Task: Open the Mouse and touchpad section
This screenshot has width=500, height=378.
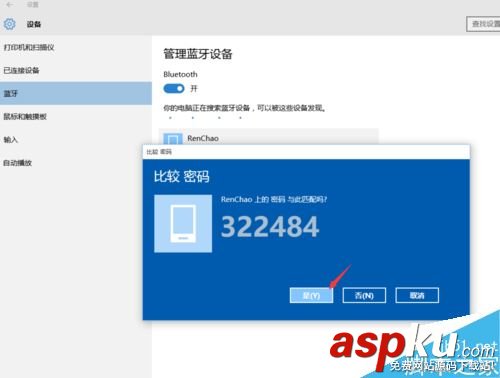Action: tap(76, 116)
